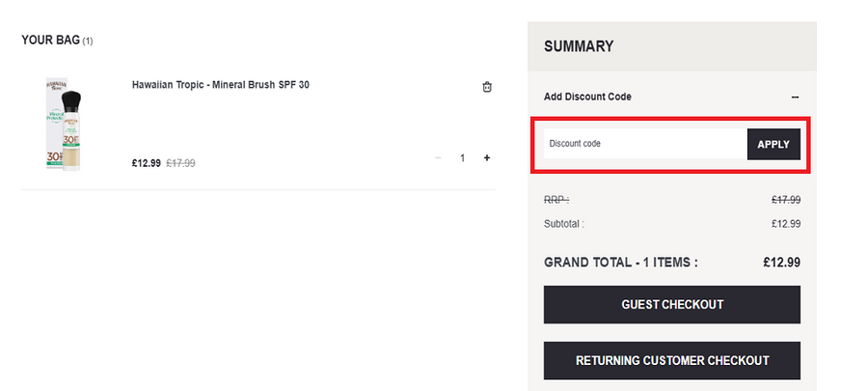The height and width of the screenshot is (391, 868).
Task: Click the SUMMARY heading
Action: (x=579, y=46)
